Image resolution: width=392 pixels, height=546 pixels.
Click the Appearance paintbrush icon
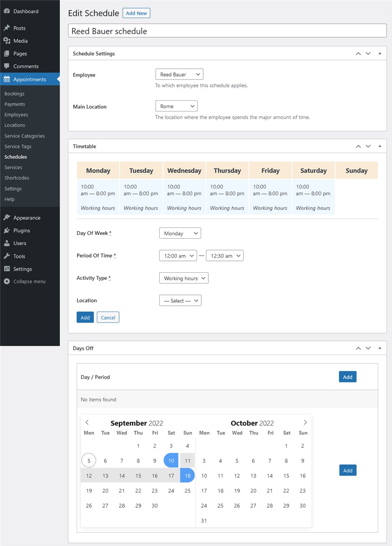tap(7, 217)
